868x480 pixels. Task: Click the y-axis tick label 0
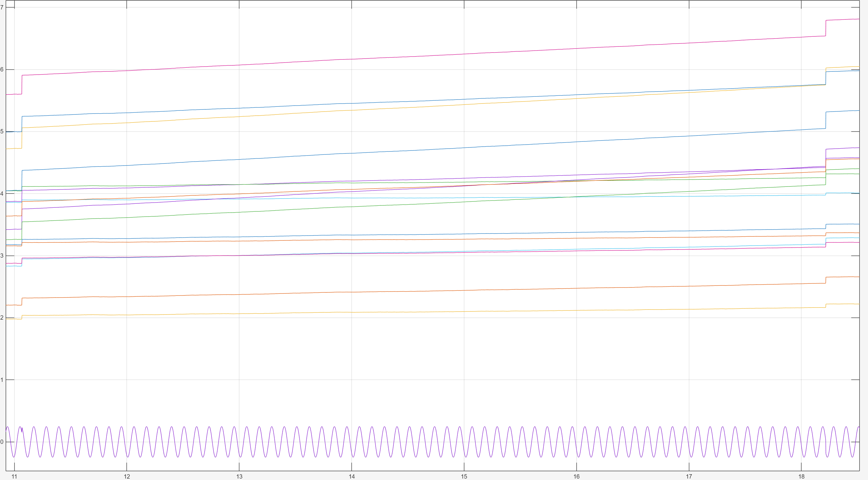tap(2, 442)
